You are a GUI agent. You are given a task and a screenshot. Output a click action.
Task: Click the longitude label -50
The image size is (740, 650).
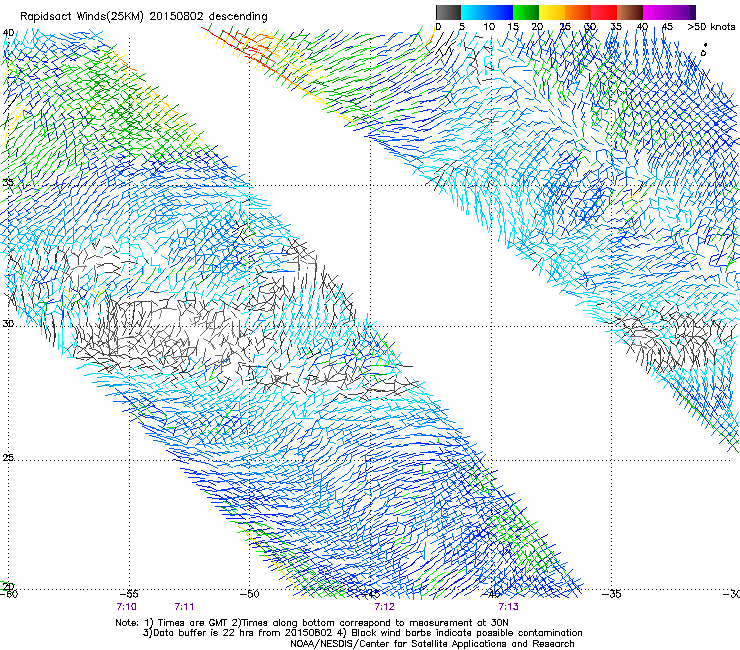[x=249, y=594]
